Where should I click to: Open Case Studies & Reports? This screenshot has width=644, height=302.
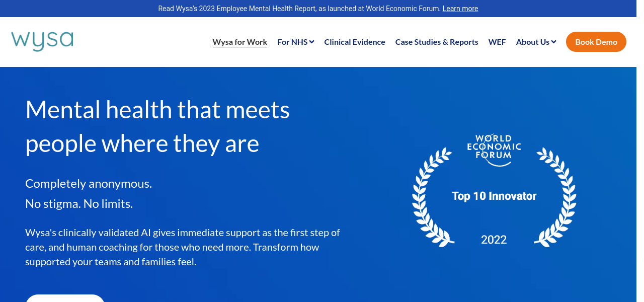tap(437, 42)
